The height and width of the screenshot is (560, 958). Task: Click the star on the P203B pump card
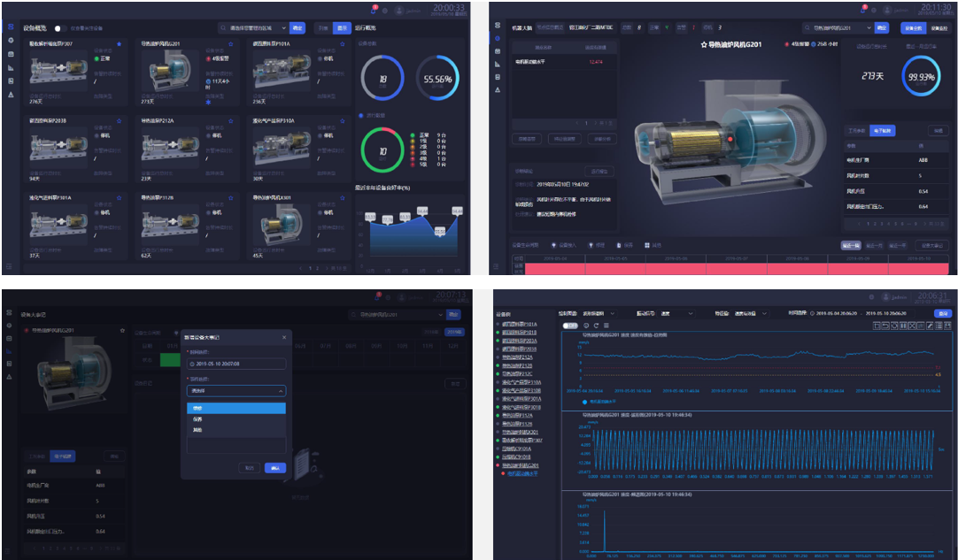point(120,121)
